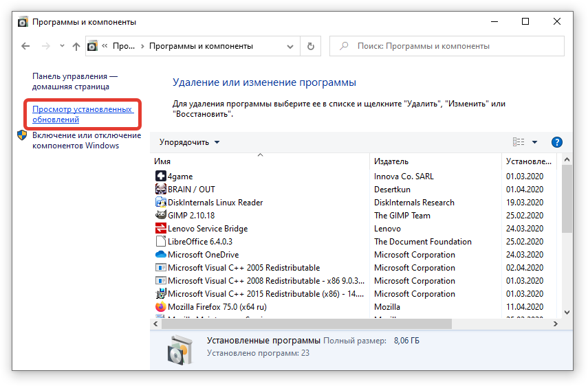Select Visual C++ 2015 Redistributable icon

[x=160, y=293]
